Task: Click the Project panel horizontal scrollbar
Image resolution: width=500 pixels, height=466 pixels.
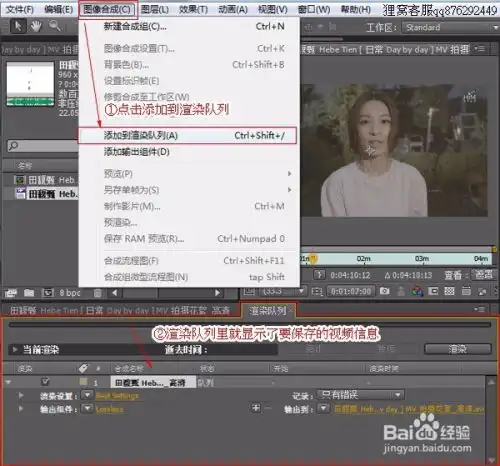Action: click(166, 293)
